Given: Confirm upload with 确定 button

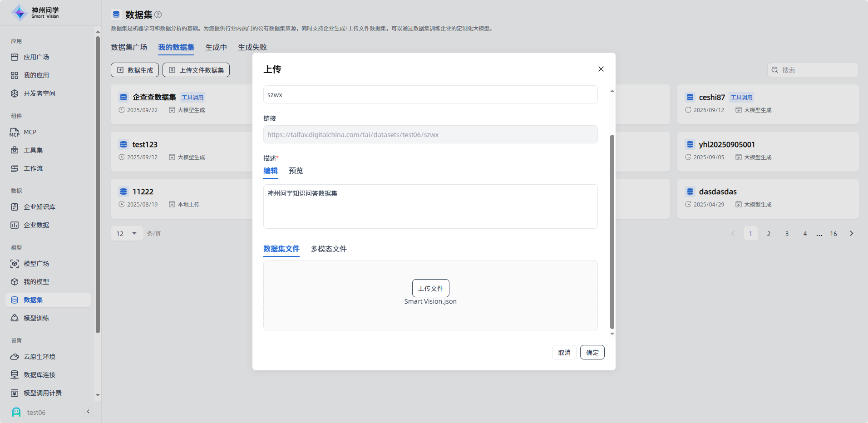Looking at the screenshot, I should pos(592,353).
